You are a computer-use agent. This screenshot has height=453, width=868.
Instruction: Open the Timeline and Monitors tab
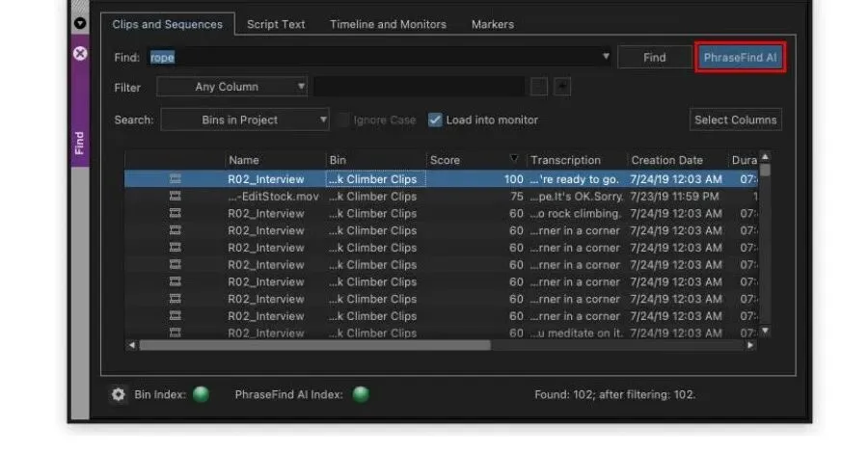click(x=388, y=24)
